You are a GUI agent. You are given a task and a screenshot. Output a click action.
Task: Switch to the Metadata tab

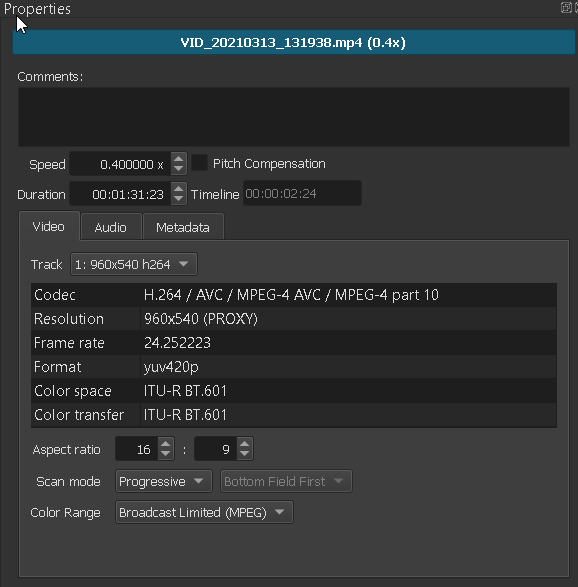coord(183,227)
